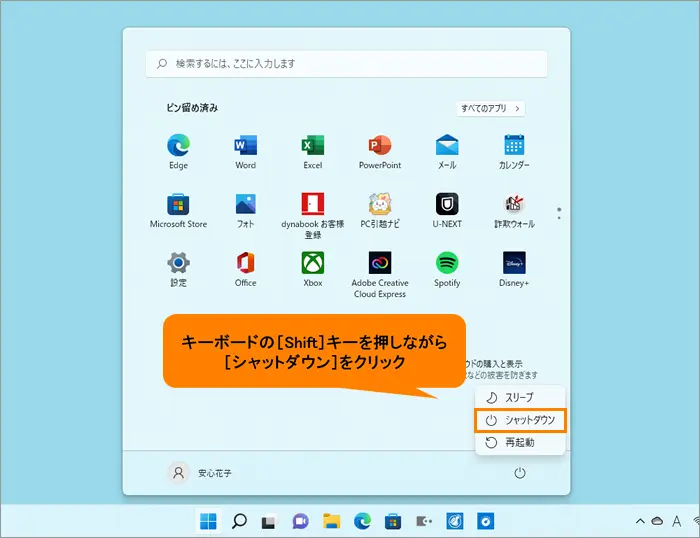Select スリープ in the power menu
This screenshot has width=700, height=538.
click(521, 397)
